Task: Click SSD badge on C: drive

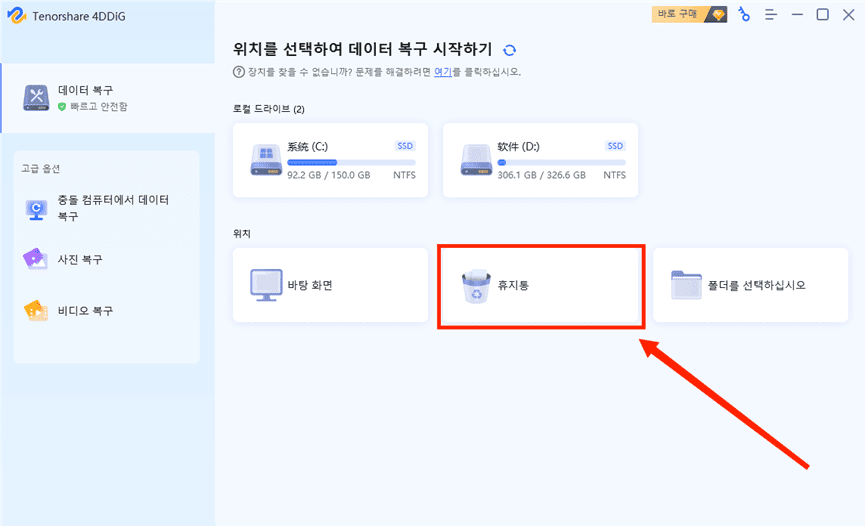Action: coord(405,146)
